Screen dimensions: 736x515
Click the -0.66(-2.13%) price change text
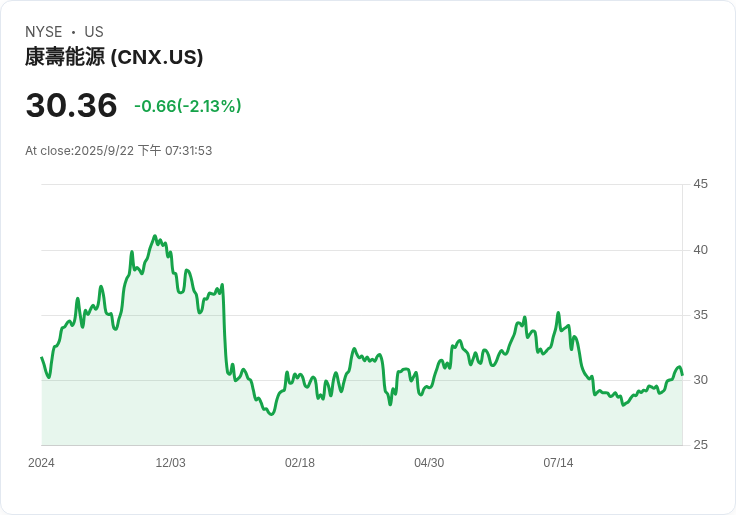(x=188, y=106)
